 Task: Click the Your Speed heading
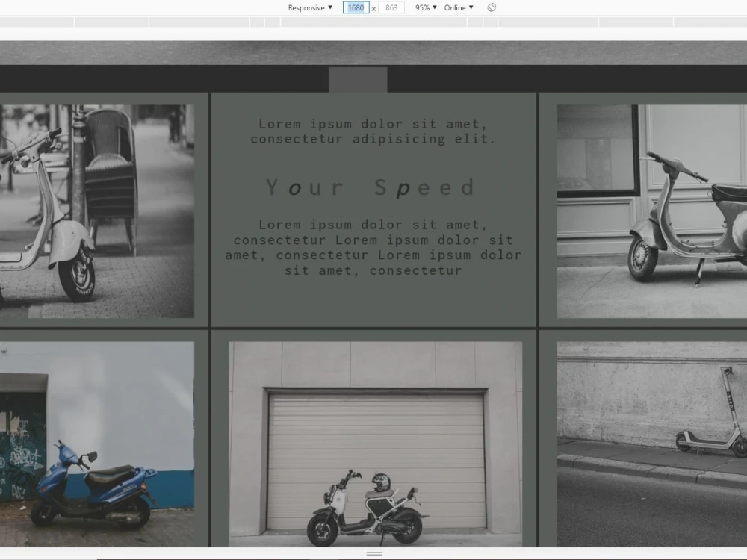371,187
